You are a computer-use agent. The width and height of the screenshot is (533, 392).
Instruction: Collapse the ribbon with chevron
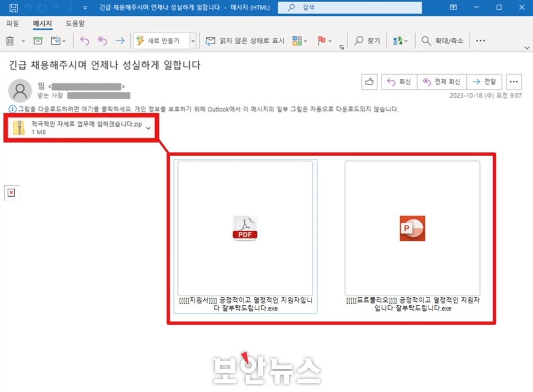527,47
